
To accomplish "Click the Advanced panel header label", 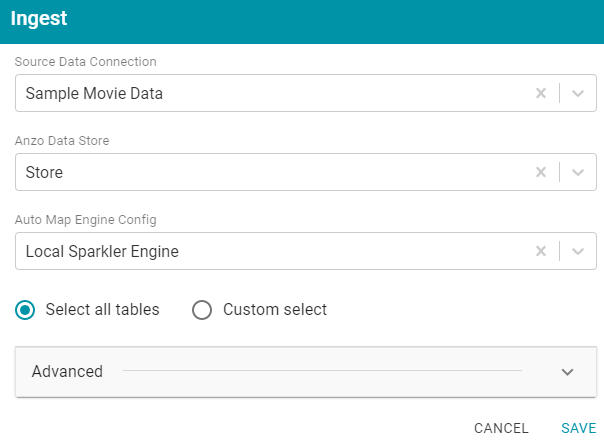I will point(67,371).
